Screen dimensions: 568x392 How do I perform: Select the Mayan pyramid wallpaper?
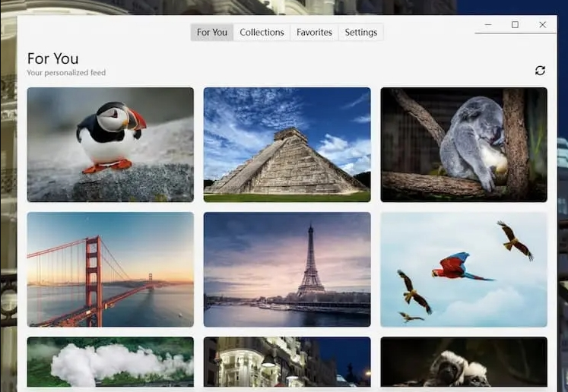287,144
